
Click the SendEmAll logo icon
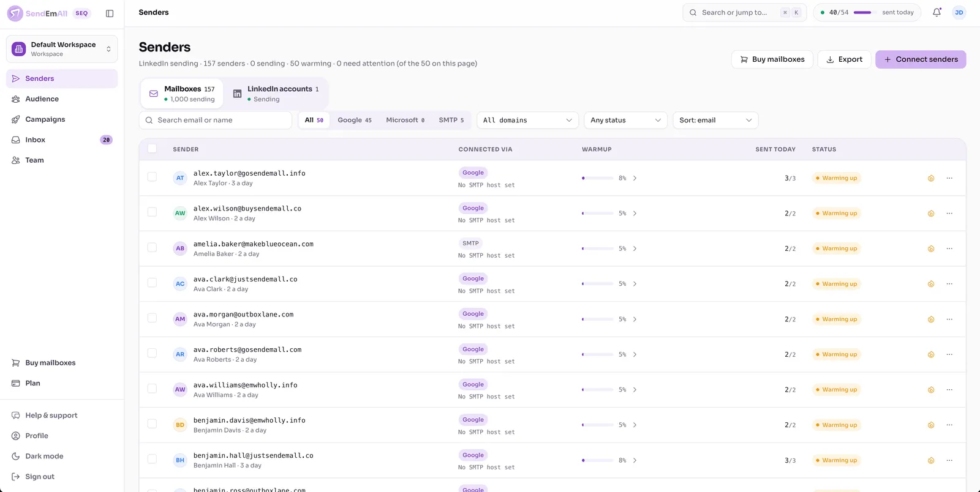click(15, 13)
